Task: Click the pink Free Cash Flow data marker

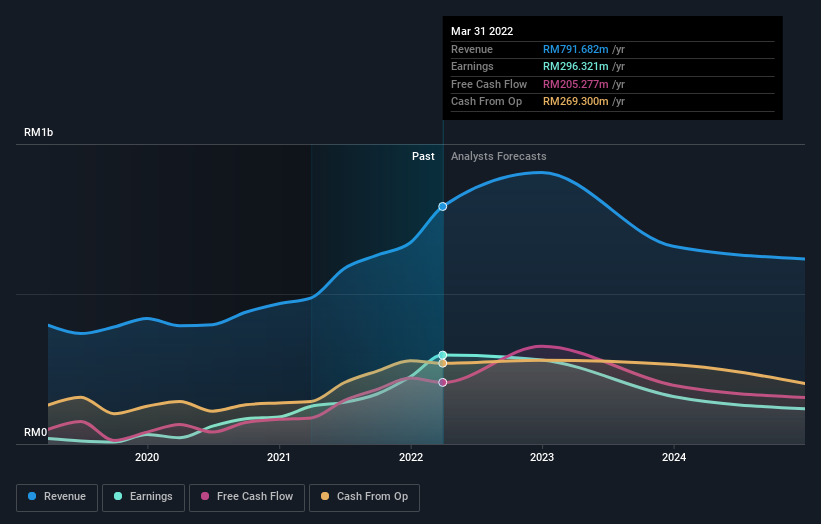Action: (442, 383)
